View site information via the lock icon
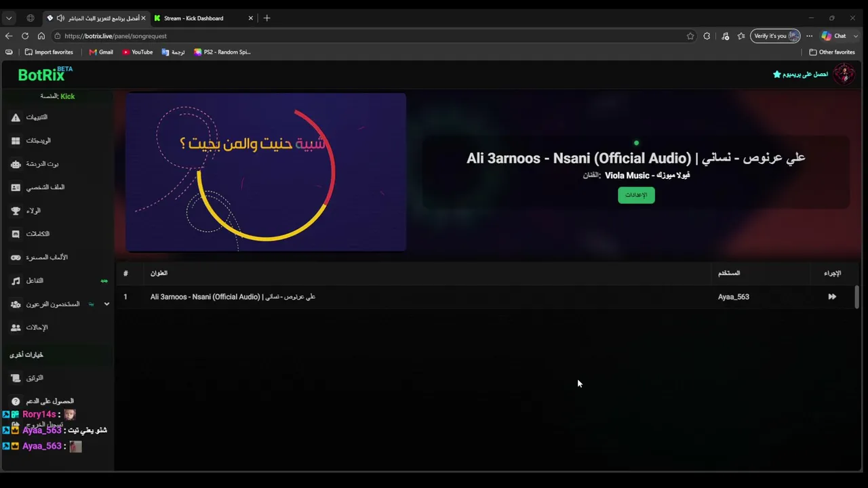This screenshot has height=488, width=868. (x=58, y=36)
